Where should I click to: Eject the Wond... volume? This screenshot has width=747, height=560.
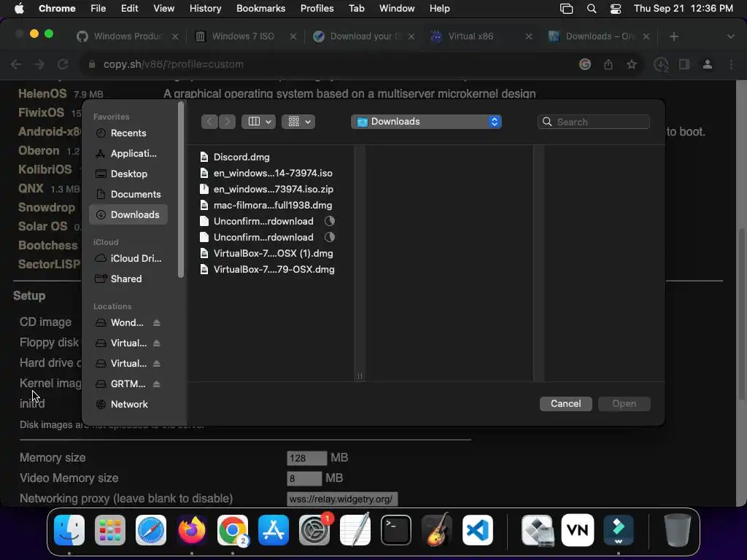tap(156, 323)
